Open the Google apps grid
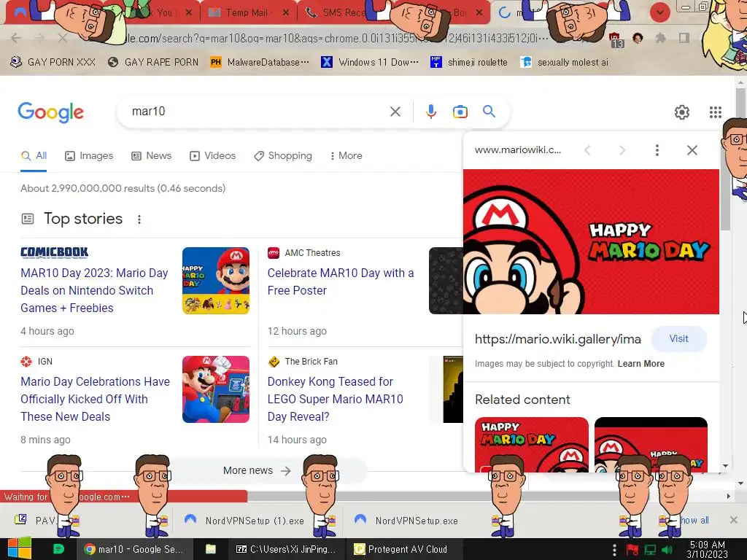 pyautogui.click(x=715, y=112)
